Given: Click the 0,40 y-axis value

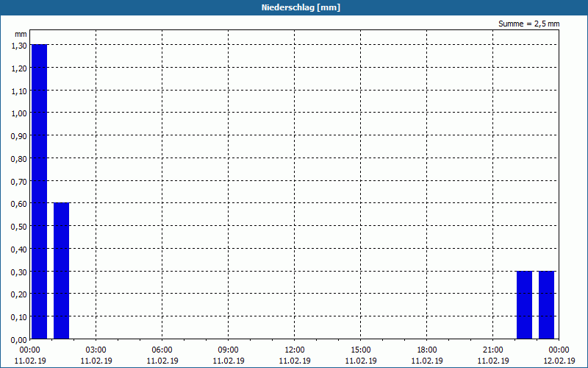Looking at the screenshot, I should coord(19,250).
